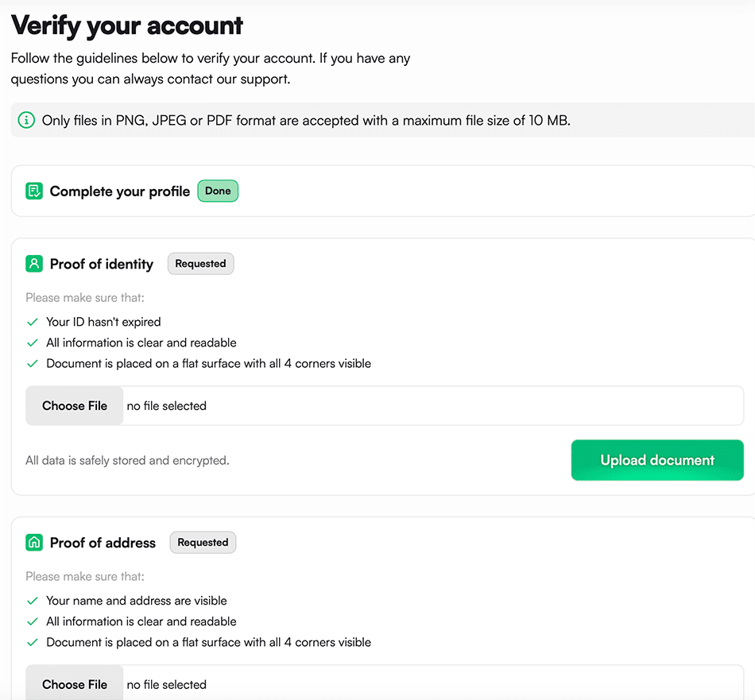
Task: Click identity's "no file selected" file field
Action: 167,406
